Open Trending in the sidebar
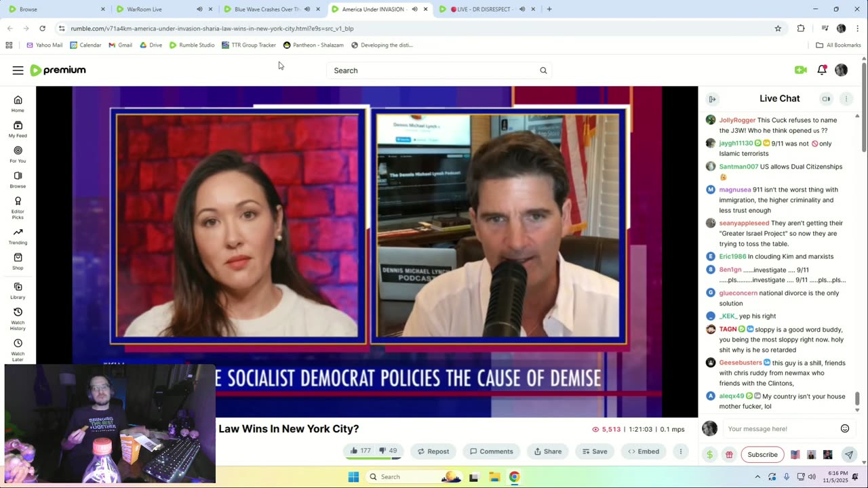 tap(18, 236)
